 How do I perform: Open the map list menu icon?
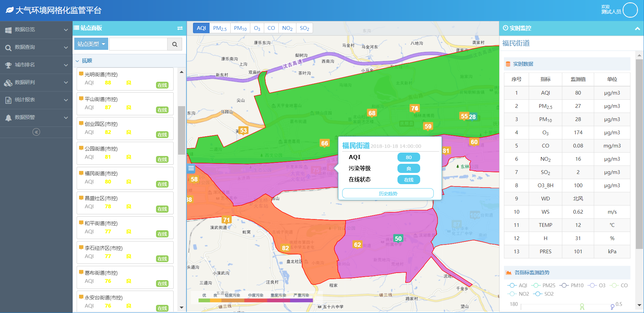pos(191,168)
